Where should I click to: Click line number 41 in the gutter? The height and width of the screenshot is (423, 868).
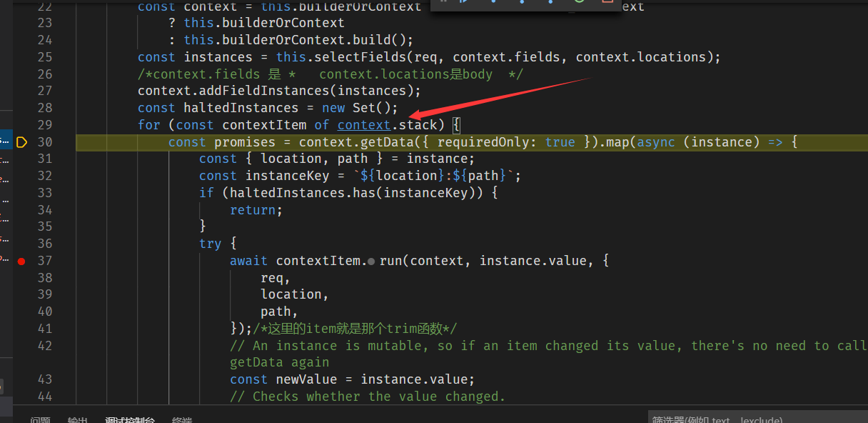[44, 329]
